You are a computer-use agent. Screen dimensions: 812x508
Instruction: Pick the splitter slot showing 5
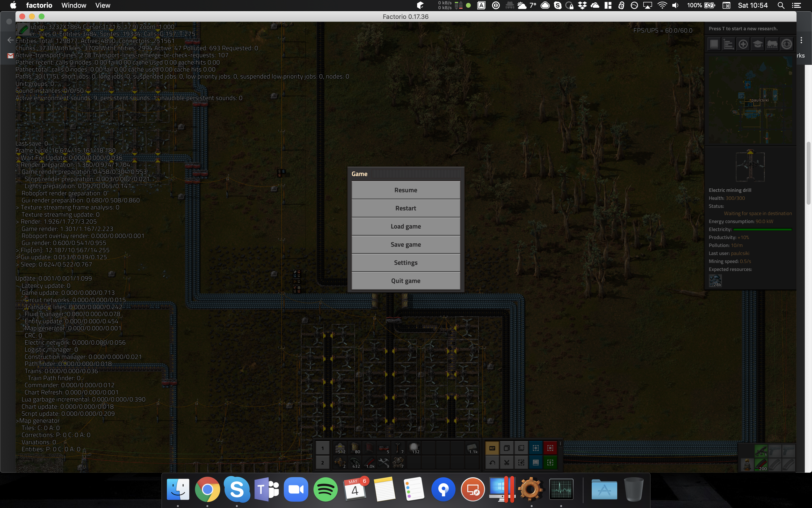tap(384, 448)
